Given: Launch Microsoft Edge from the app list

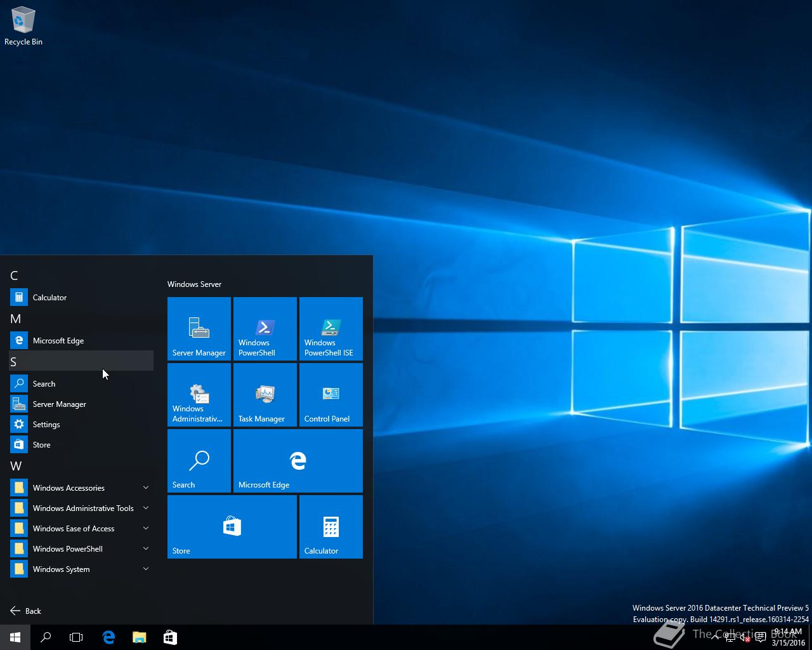Looking at the screenshot, I should tap(81, 340).
